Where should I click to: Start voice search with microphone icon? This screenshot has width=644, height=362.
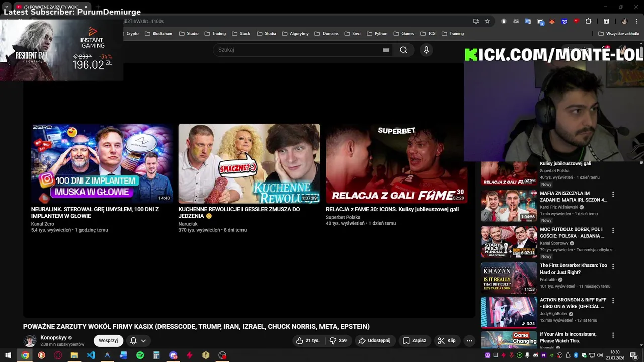(426, 50)
